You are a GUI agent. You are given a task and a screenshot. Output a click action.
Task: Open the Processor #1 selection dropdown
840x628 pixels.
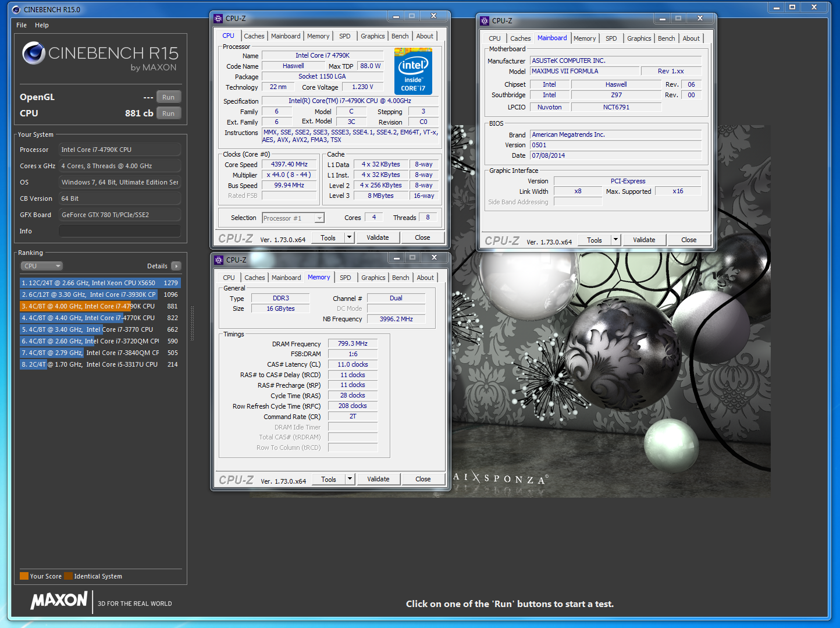pos(293,218)
